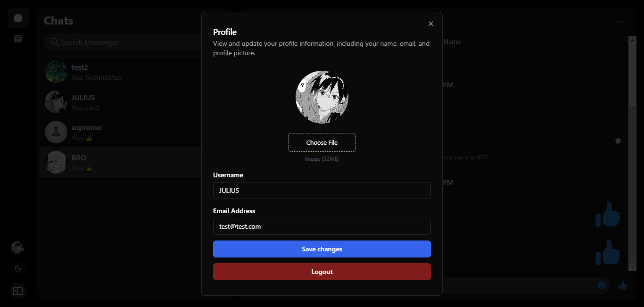
Task: Toggle dark mode moon icon
Action: [x=18, y=268]
